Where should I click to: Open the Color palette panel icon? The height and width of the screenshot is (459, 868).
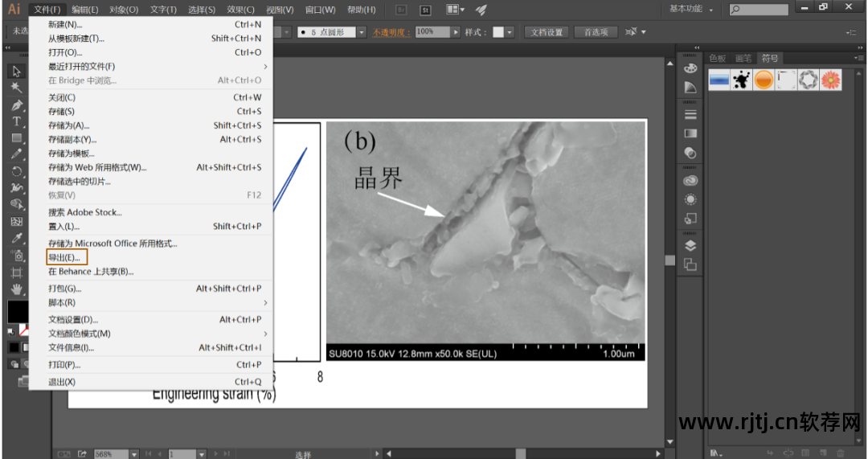pos(690,68)
